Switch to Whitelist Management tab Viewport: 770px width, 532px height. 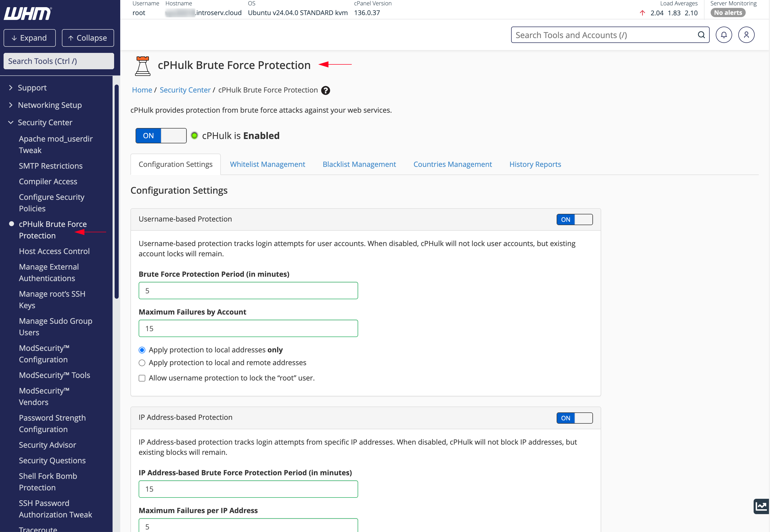click(x=267, y=164)
